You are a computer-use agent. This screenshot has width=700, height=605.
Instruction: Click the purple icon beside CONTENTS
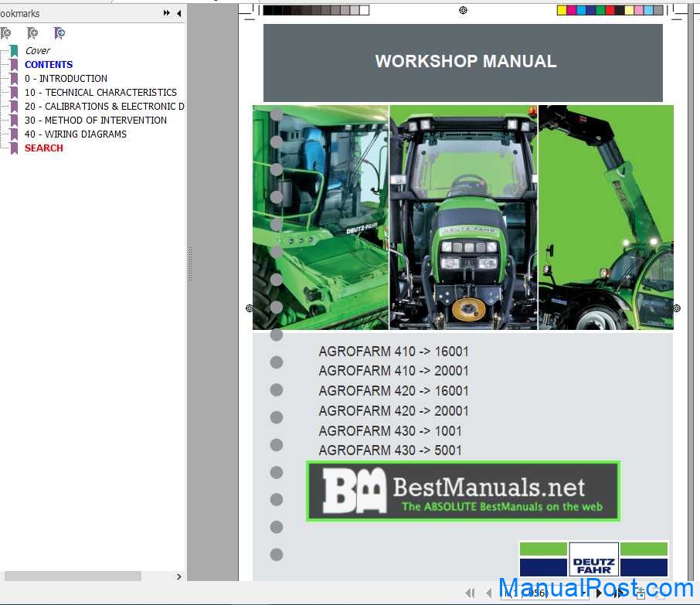click(x=14, y=65)
